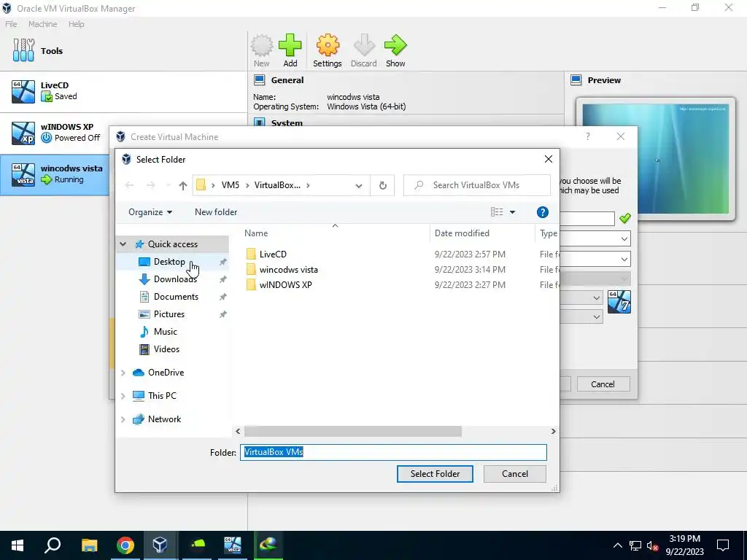Expand the This PC tree node
This screenshot has height=560, width=747.
pos(123,396)
